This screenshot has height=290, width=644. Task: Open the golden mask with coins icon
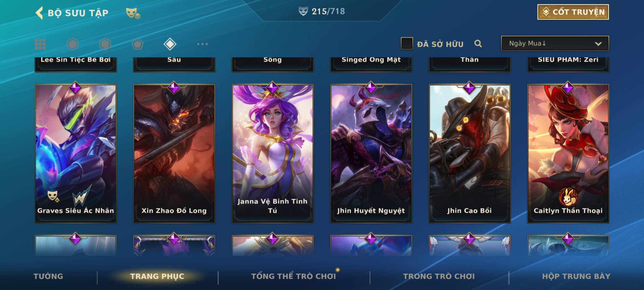point(133,13)
